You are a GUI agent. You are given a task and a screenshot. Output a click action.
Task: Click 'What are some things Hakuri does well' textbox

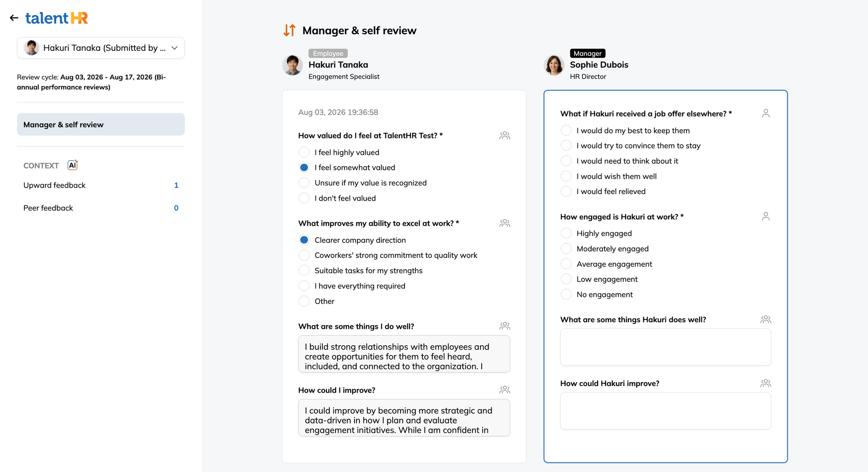[x=665, y=347]
